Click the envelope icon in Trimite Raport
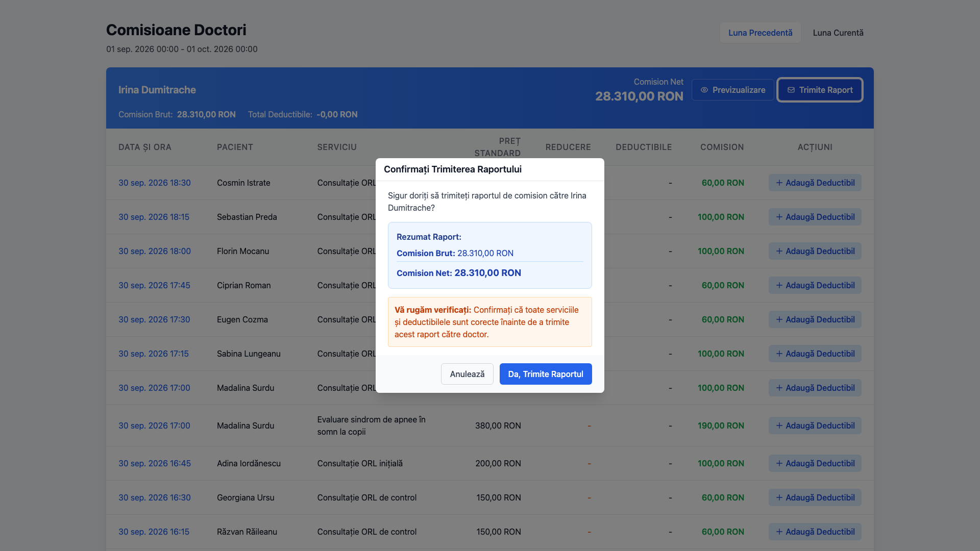Viewport: 980px width, 551px height. point(791,90)
